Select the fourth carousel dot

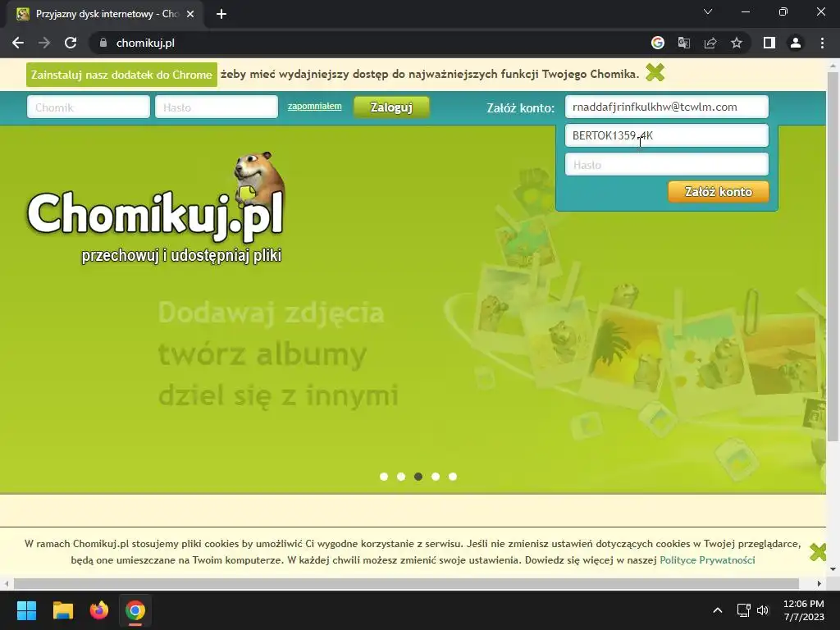436,477
